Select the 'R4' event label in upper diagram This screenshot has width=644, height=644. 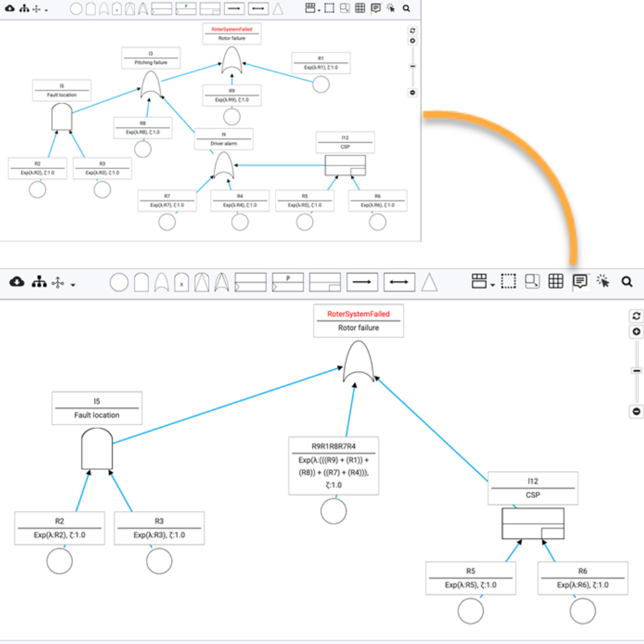(240, 201)
